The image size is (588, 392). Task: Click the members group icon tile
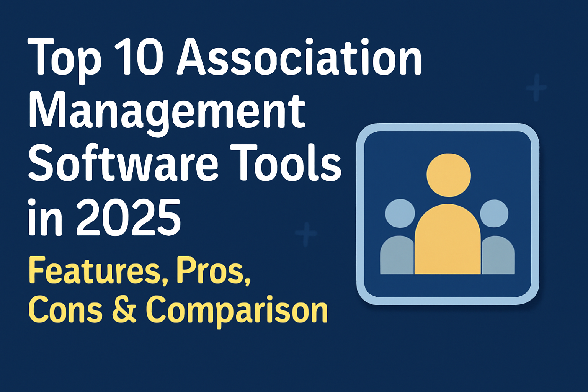448,214
